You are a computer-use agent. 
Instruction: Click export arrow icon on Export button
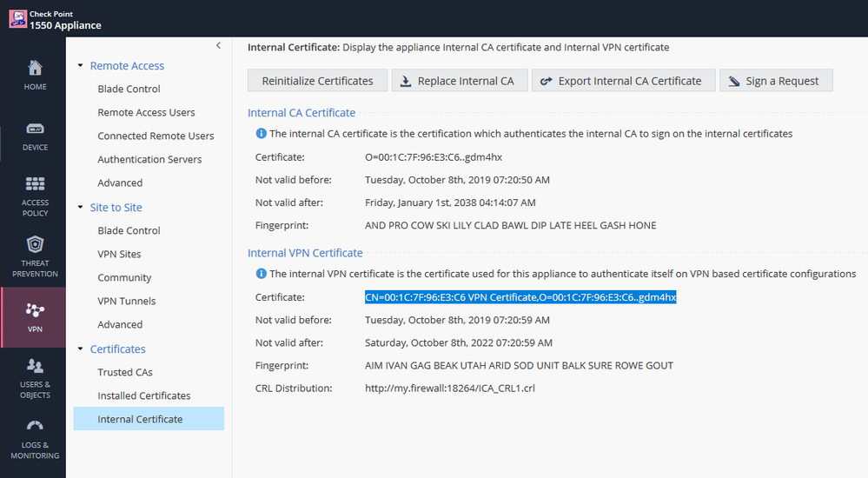pos(547,82)
